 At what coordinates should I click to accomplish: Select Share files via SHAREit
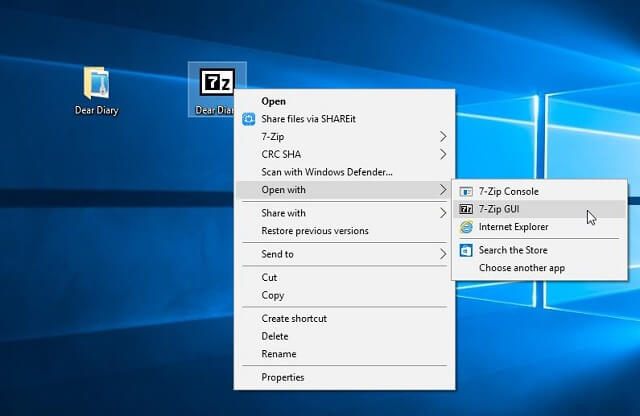(x=344, y=119)
